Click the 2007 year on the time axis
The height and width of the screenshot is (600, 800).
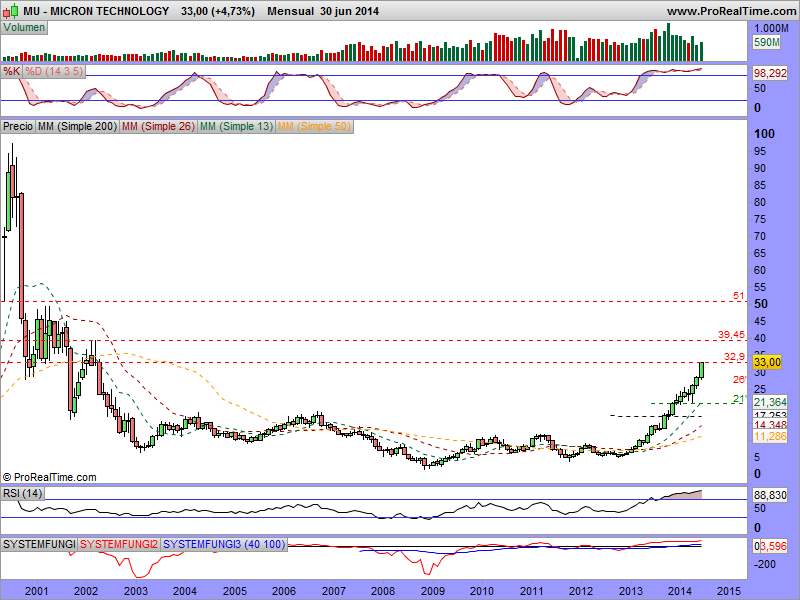334,591
